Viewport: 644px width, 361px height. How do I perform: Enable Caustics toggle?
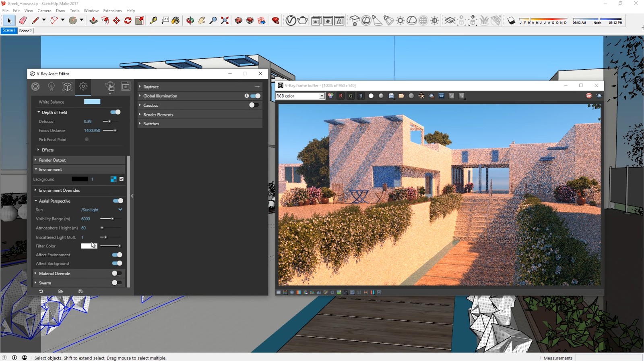point(254,105)
